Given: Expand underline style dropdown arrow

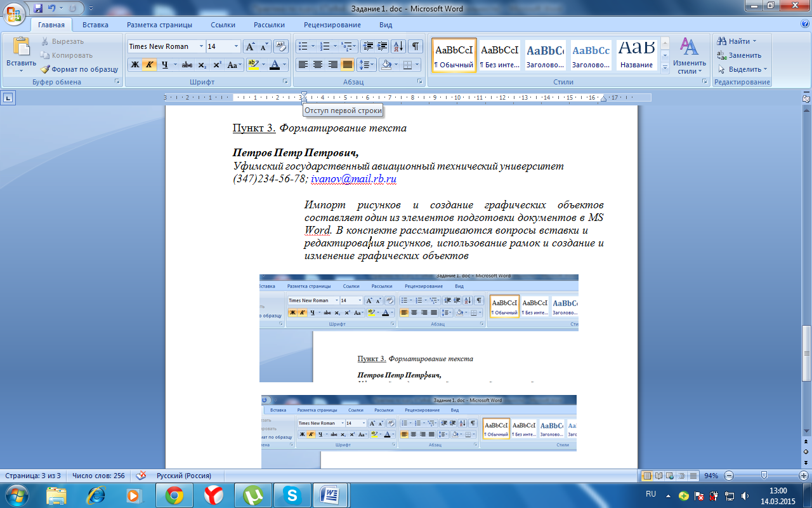Looking at the screenshot, I should (174, 65).
